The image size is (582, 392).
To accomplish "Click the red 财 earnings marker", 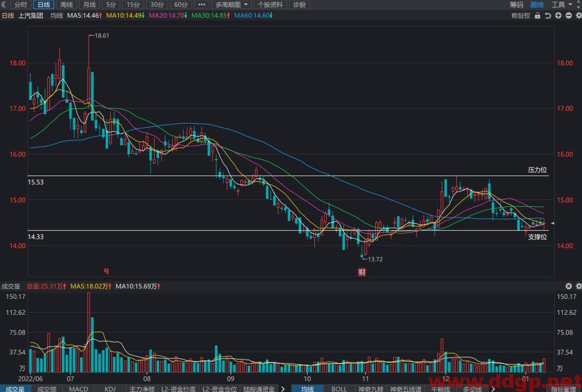I will tap(362, 272).
